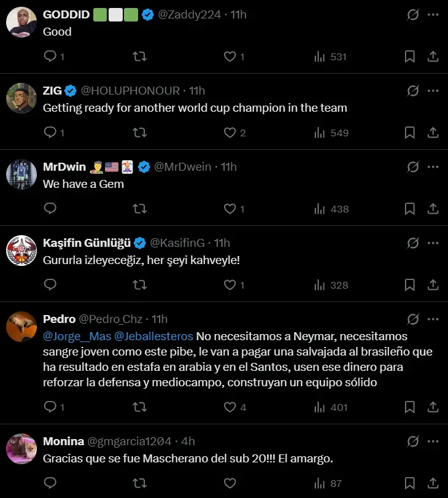Image resolution: width=448 pixels, height=498 pixels.
Task: Like Pedro's tweet about Neymar
Action: point(230,407)
